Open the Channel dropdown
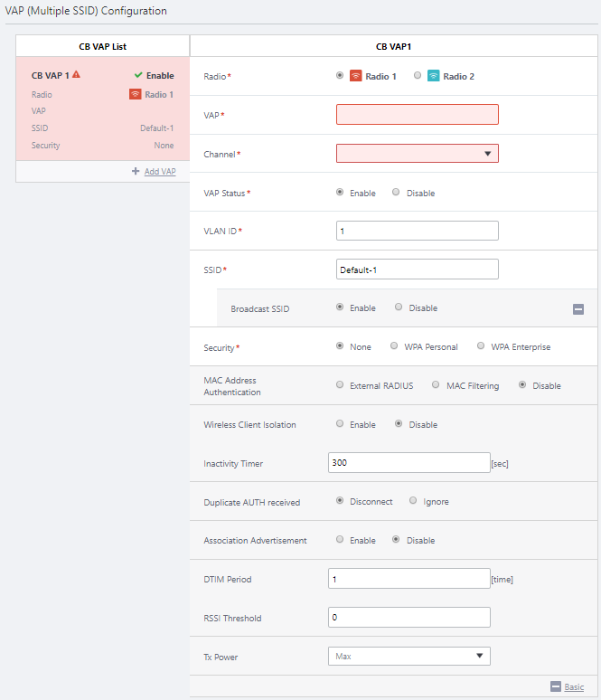The width and height of the screenshot is (601, 700). point(417,154)
